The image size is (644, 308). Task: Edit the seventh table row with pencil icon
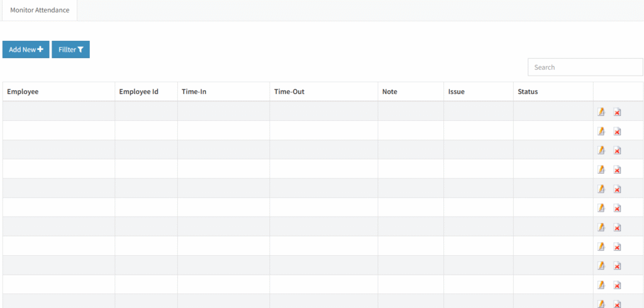tap(601, 227)
